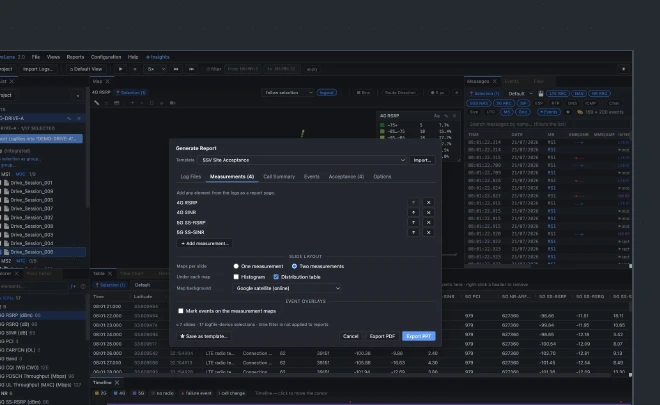
Task: Open the Template dropdown showing SSV Site Acceptance
Action: pos(303,160)
